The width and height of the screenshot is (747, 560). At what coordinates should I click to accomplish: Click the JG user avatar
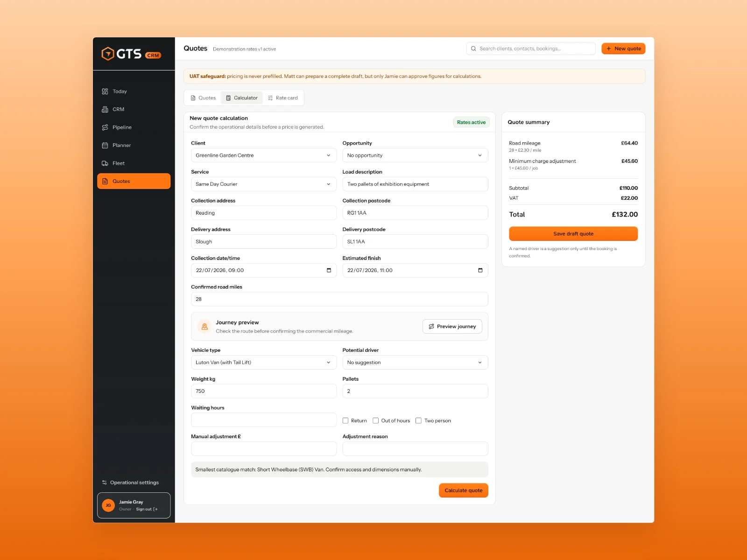[108, 505]
